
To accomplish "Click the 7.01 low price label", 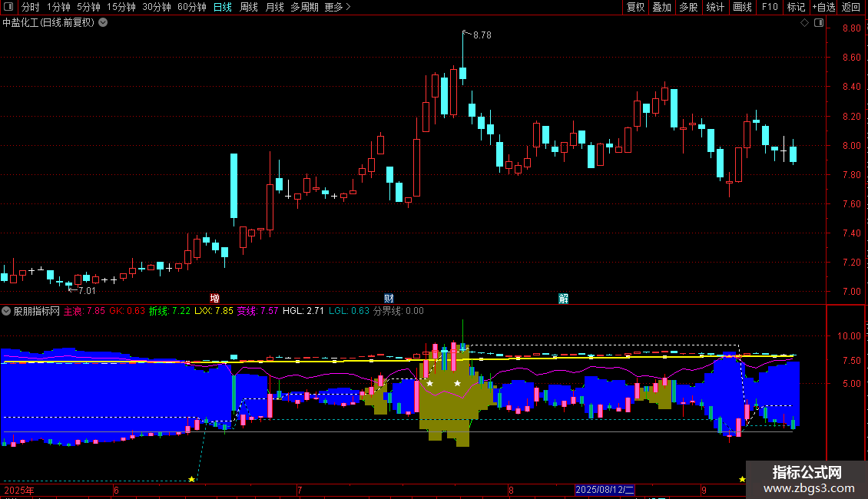I will point(87,290).
